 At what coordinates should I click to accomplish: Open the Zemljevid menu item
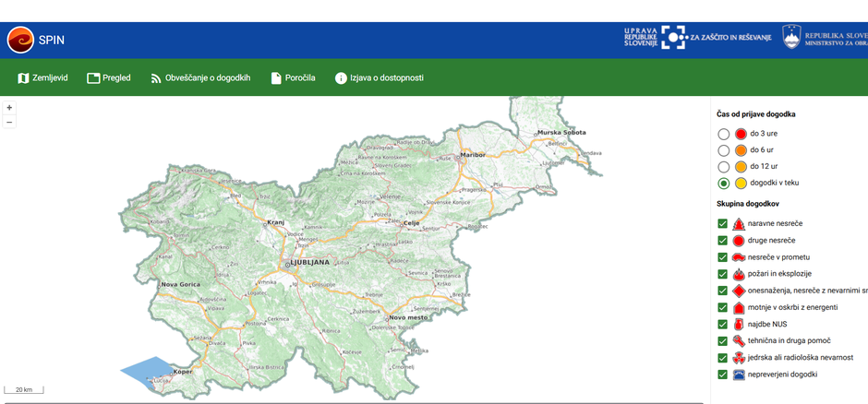42,78
